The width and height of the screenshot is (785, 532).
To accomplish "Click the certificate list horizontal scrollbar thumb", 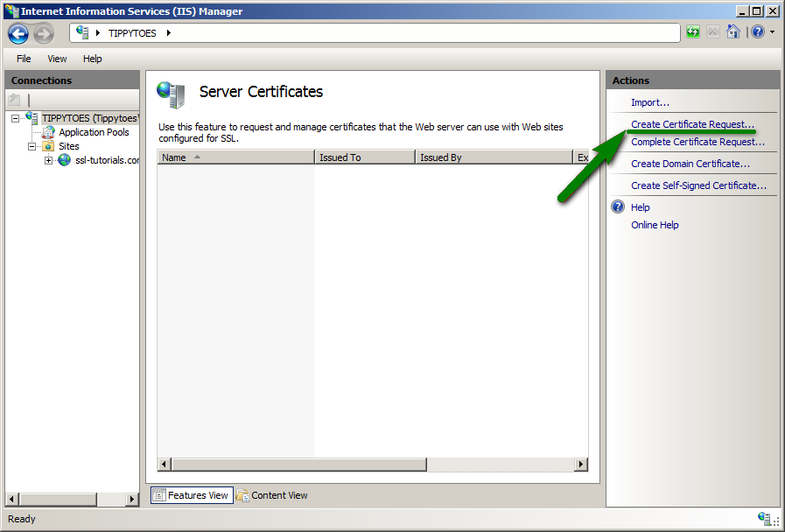I will point(299,465).
